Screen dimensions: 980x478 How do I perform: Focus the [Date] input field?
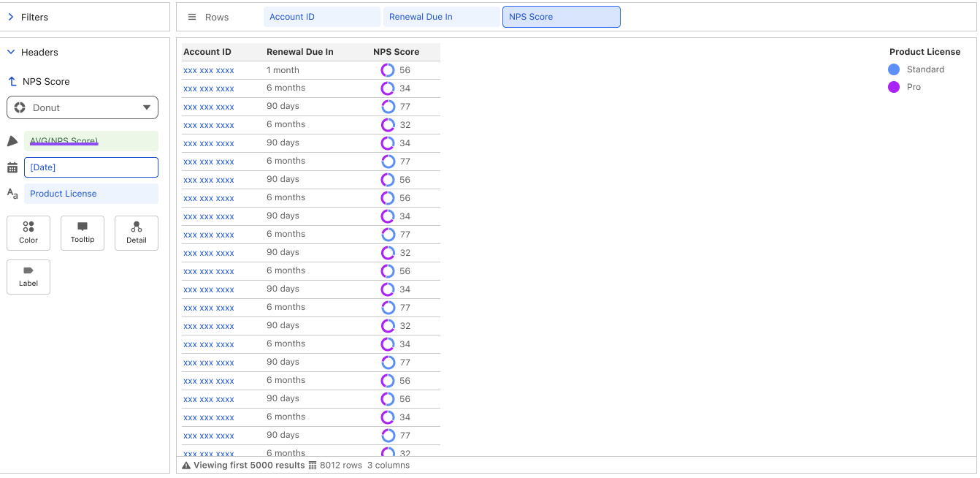pos(91,167)
